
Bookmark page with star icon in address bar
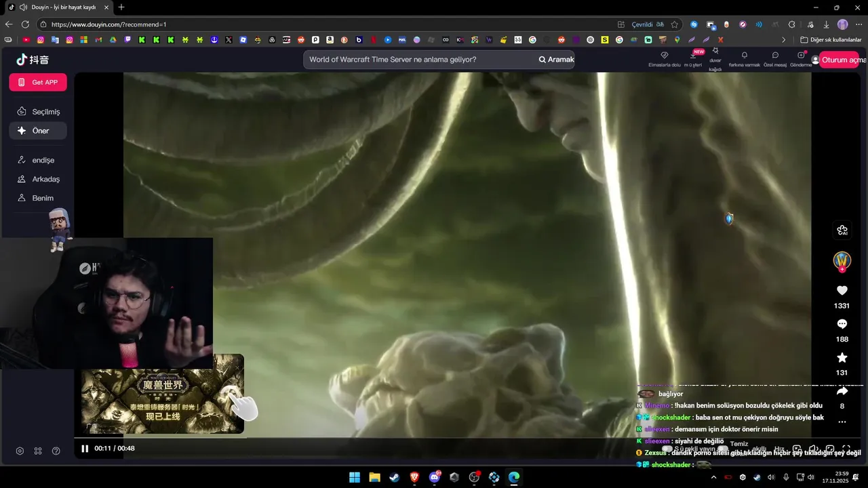[x=675, y=24]
